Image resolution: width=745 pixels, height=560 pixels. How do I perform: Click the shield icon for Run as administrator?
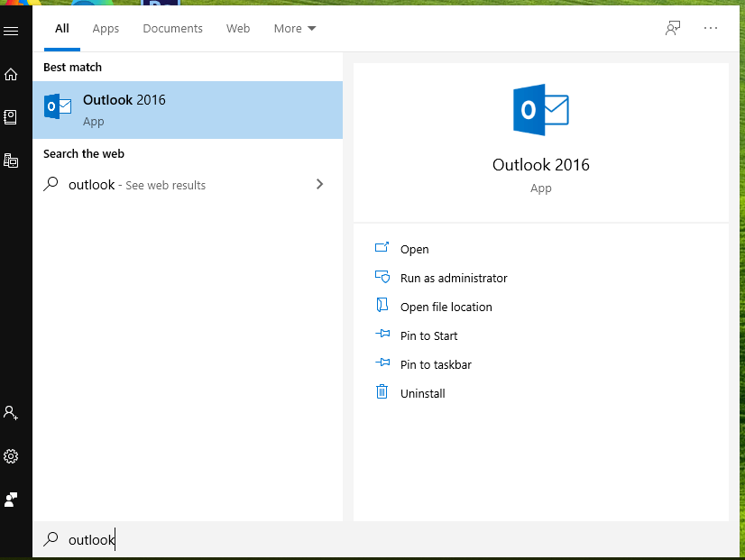click(x=382, y=277)
